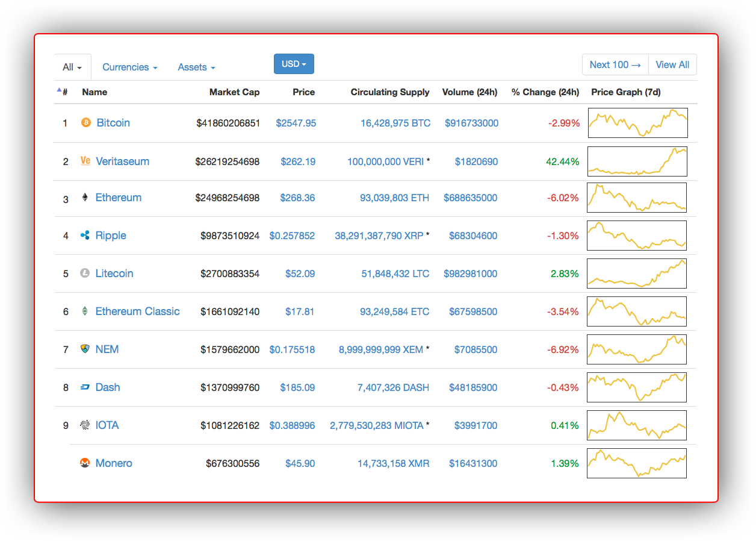This screenshot has height=541, width=756.
Task: Click the Dash logo icon
Action: click(x=85, y=387)
